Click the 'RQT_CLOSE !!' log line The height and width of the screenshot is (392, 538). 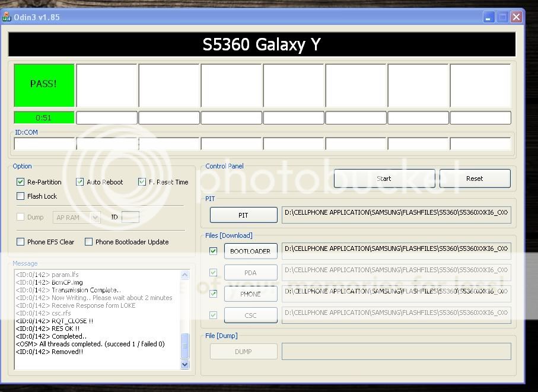[54, 321]
